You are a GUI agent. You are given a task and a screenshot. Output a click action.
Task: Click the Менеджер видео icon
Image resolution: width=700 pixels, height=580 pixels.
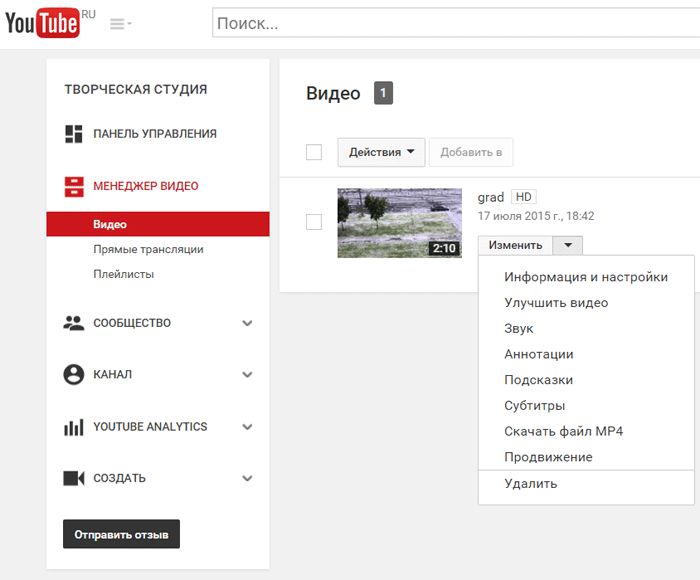[x=73, y=186]
